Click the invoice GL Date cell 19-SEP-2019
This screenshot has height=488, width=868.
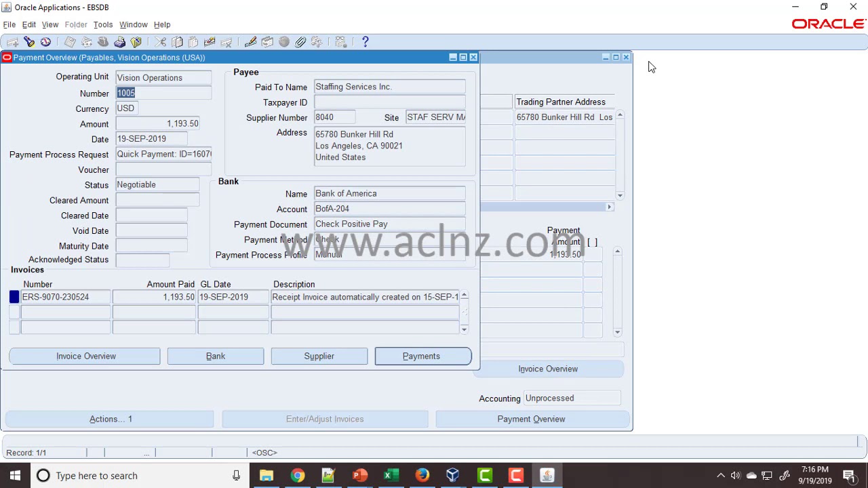pyautogui.click(x=234, y=297)
